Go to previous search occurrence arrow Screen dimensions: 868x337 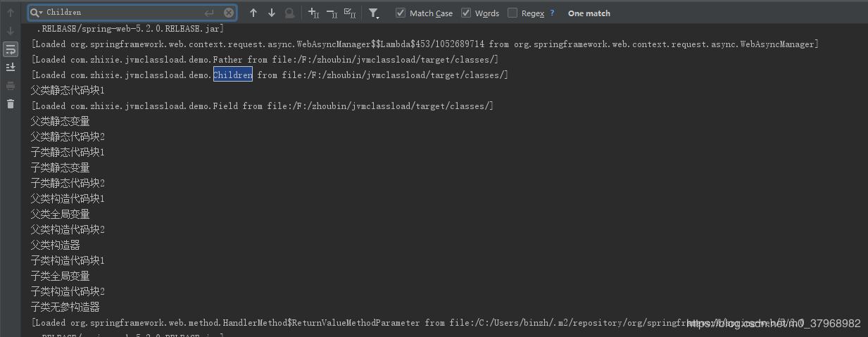[x=253, y=13]
